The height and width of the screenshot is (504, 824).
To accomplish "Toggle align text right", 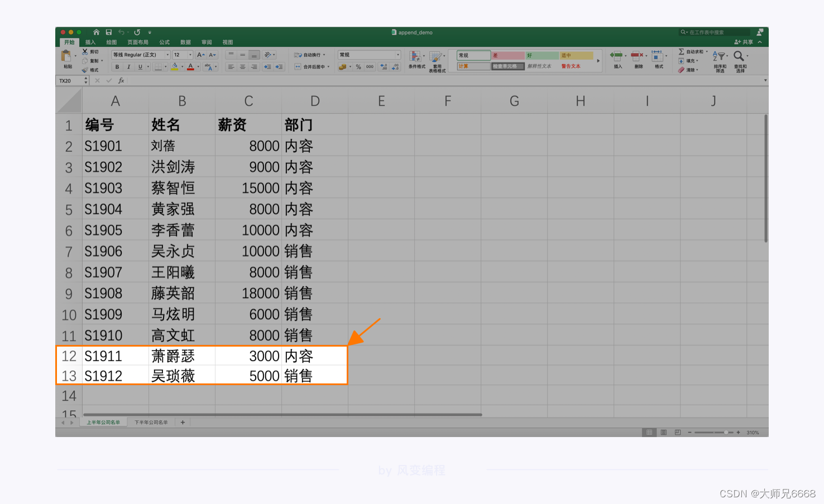I will pyautogui.click(x=254, y=67).
